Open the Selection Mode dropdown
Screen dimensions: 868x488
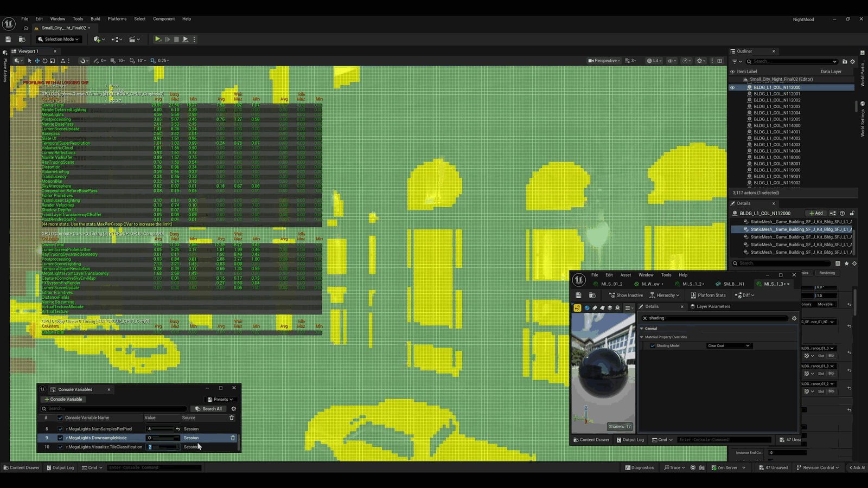click(x=59, y=39)
